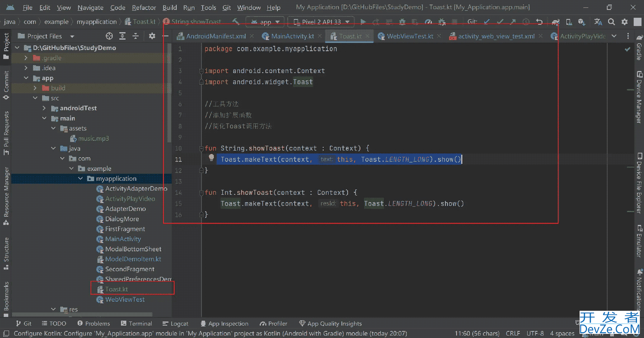The height and width of the screenshot is (338, 644).
Task: Expand the .gradle folder node
Action: click(26, 58)
